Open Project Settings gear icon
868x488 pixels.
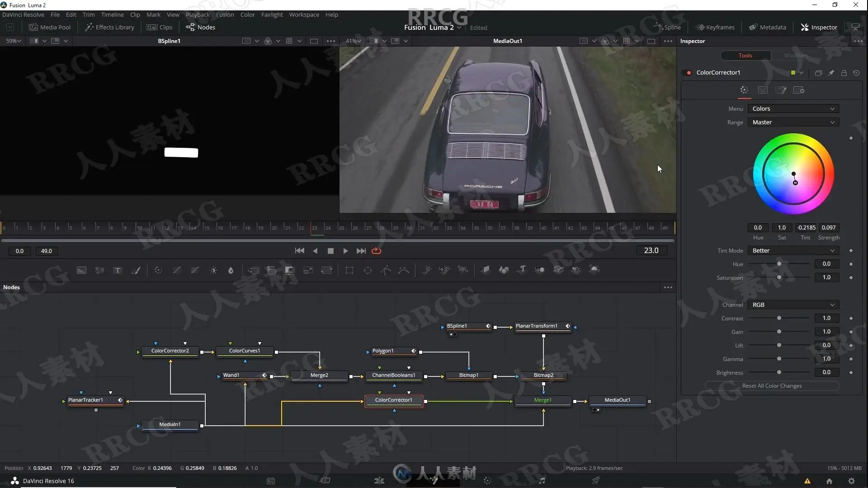851,481
